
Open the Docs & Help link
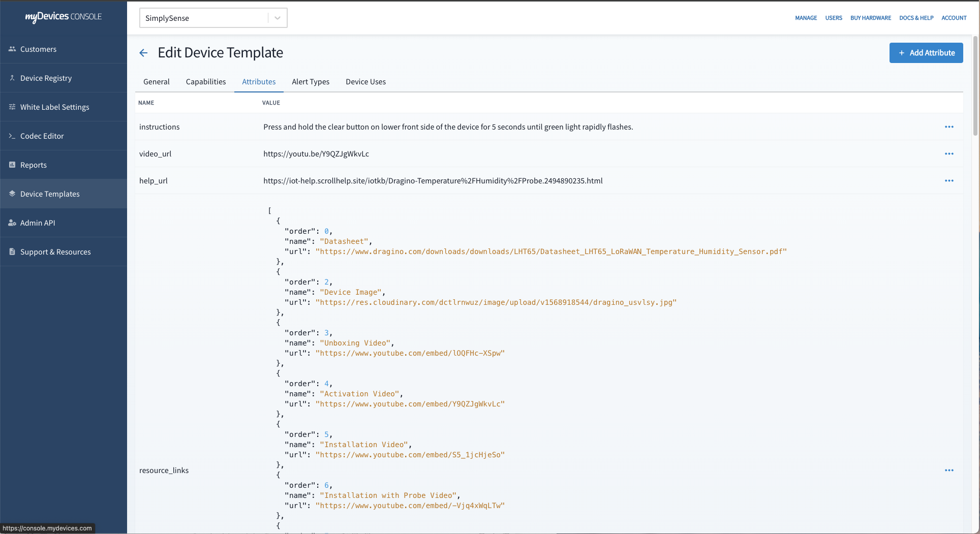tap(916, 18)
